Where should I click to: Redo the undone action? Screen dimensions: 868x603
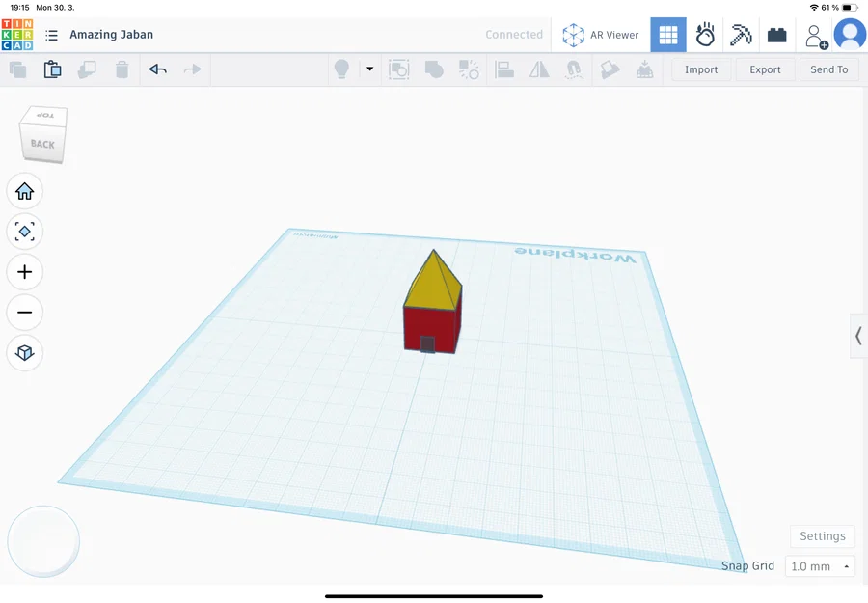point(192,69)
